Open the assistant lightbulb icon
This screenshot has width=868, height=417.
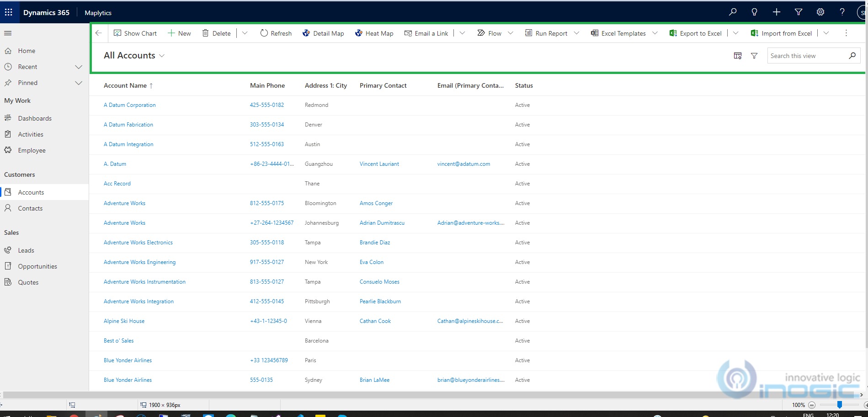point(754,12)
